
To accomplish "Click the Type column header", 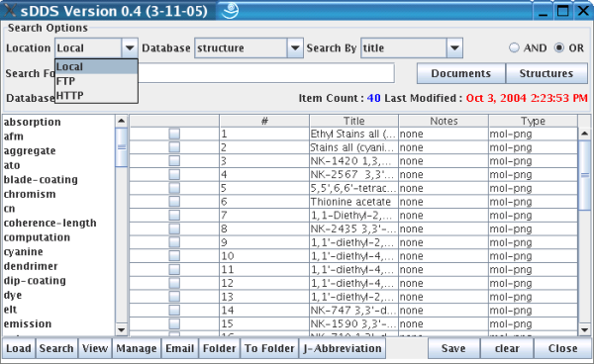I will tap(533, 121).
